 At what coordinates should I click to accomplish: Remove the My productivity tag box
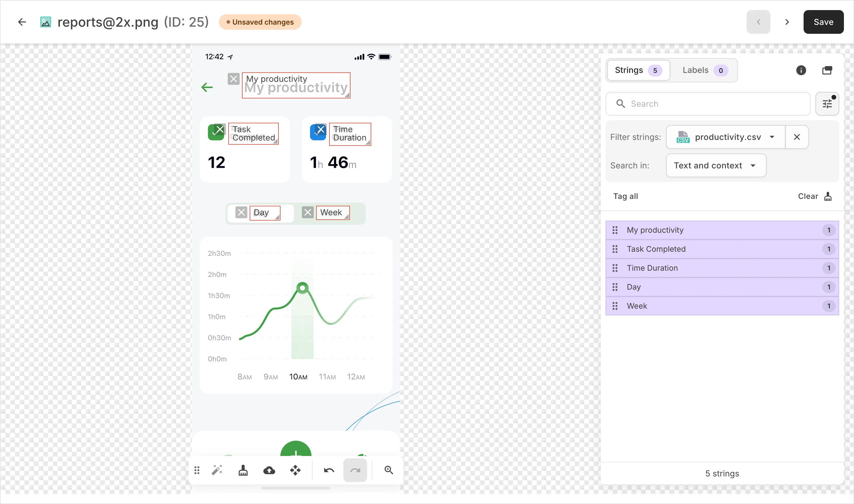click(234, 79)
